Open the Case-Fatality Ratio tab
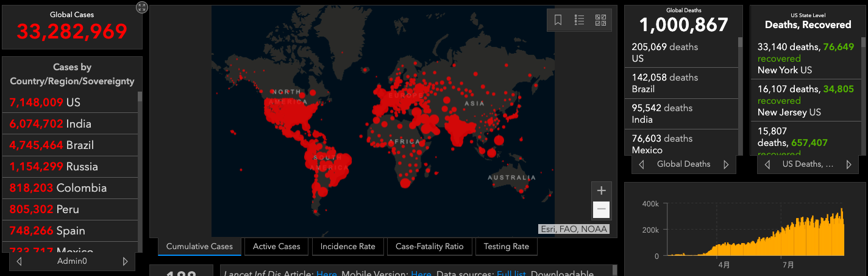868x276 pixels. (430, 247)
